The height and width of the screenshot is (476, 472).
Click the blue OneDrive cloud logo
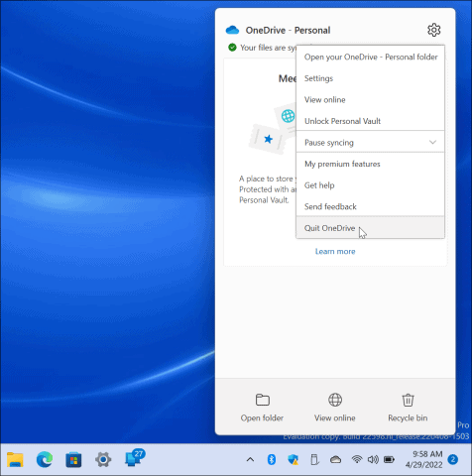tap(232, 30)
